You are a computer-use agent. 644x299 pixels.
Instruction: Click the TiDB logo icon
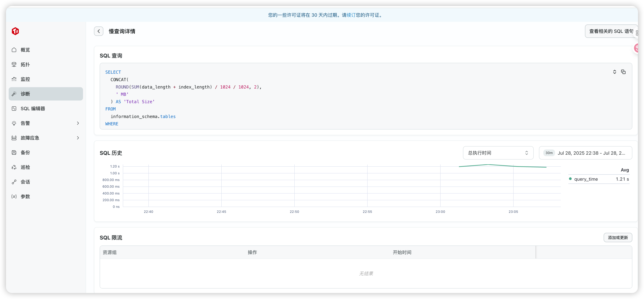(x=15, y=31)
